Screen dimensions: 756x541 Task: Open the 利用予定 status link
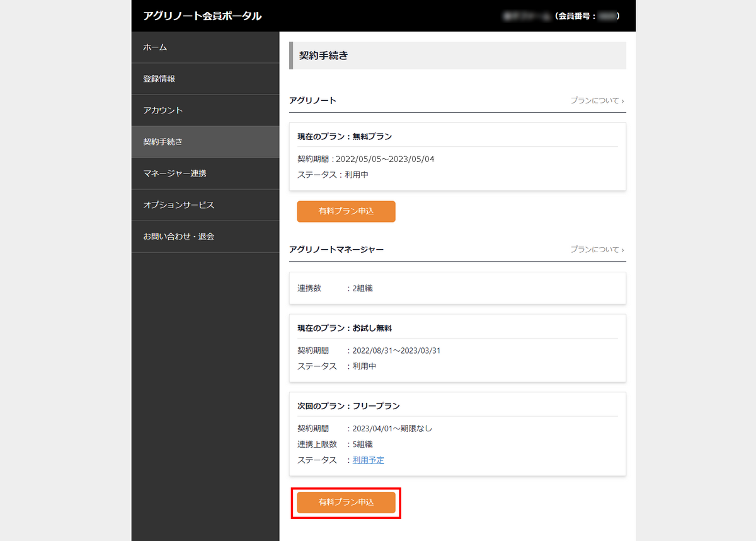[x=369, y=460]
